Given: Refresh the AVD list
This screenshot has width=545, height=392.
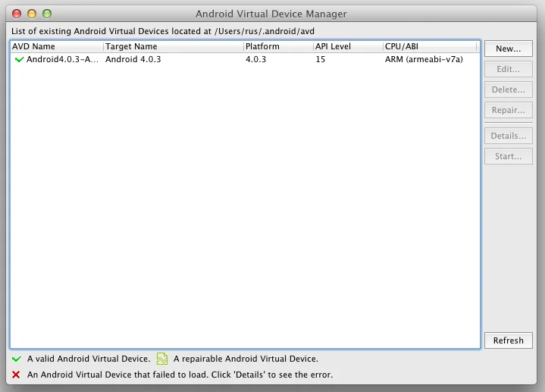Looking at the screenshot, I should click(x=508, y=340).
